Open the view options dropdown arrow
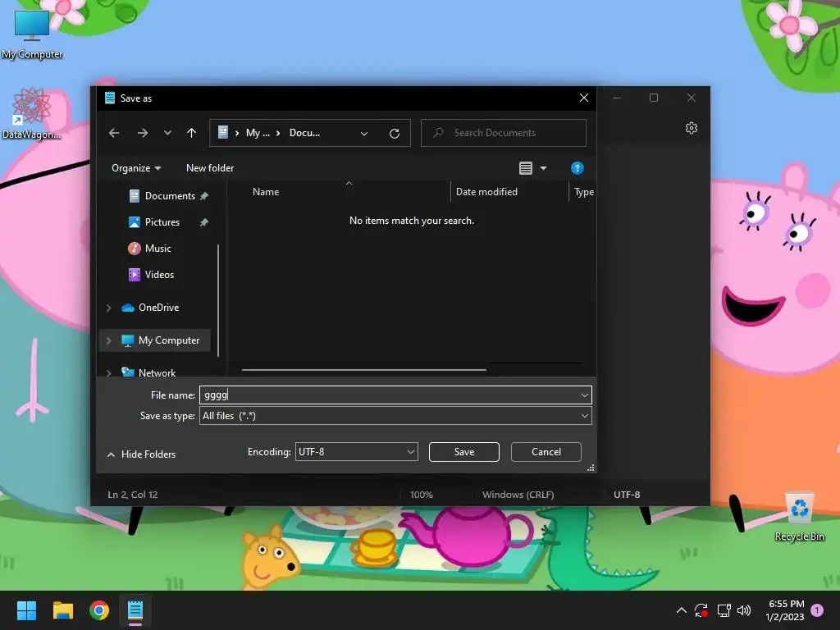 [543, 168]
